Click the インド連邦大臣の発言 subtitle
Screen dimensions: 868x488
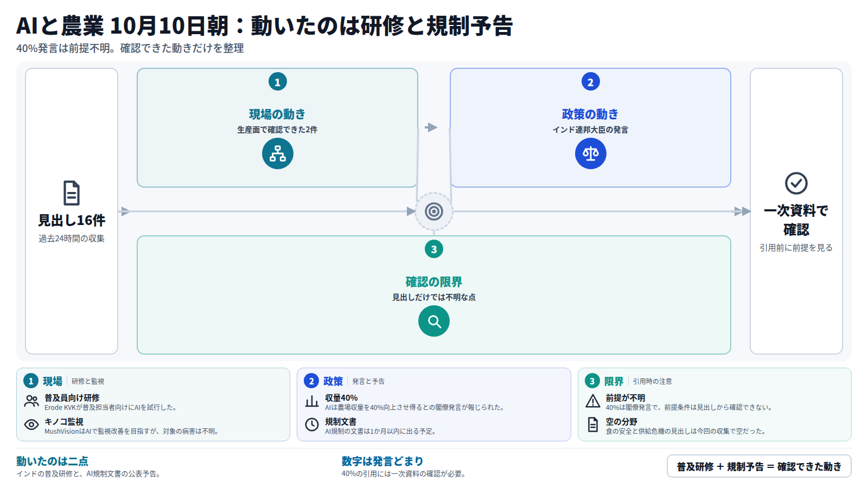pyautogui.click(x=590, y=130)
